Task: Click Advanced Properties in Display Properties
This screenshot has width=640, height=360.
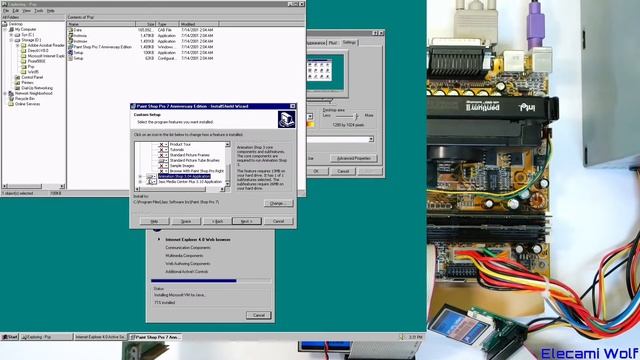Action: click(x=354, y=158)
